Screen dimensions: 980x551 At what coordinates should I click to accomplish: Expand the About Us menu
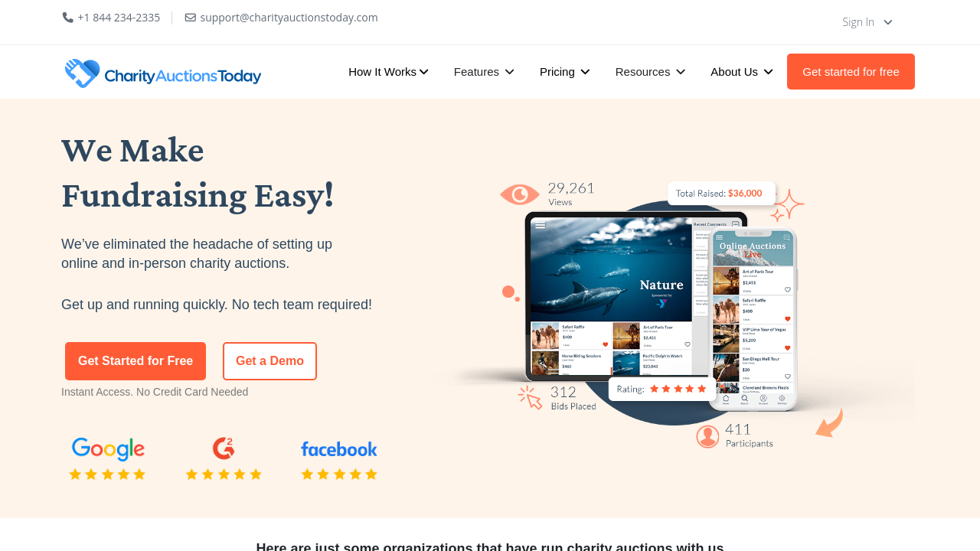[x=742, y=72]
